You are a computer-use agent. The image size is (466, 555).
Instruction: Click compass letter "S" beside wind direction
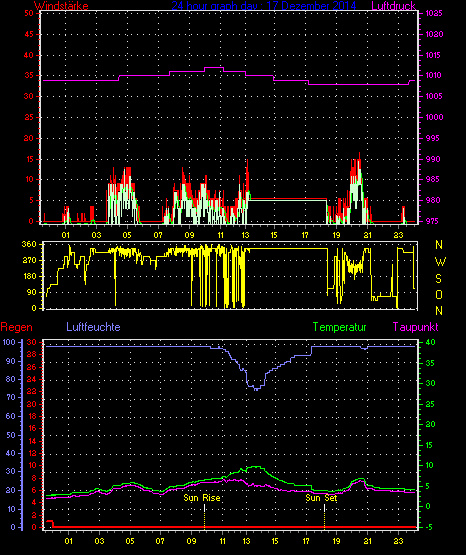[438, 279]
